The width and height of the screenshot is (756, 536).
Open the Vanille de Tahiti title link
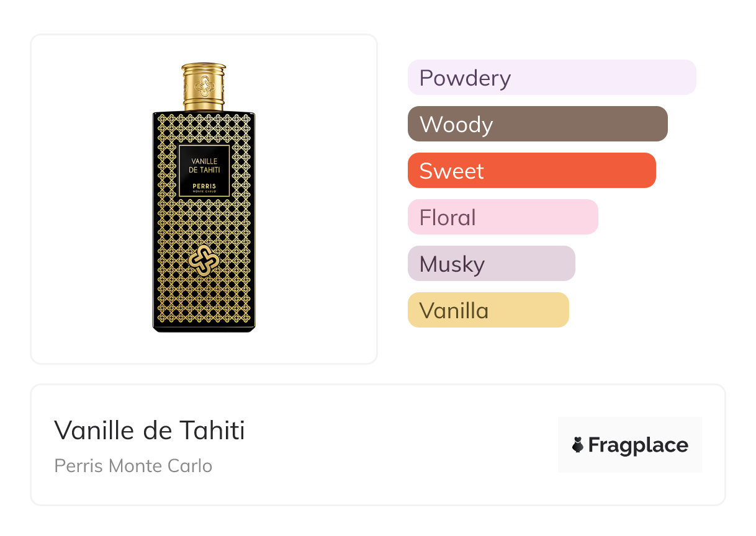tap(150, 430)
